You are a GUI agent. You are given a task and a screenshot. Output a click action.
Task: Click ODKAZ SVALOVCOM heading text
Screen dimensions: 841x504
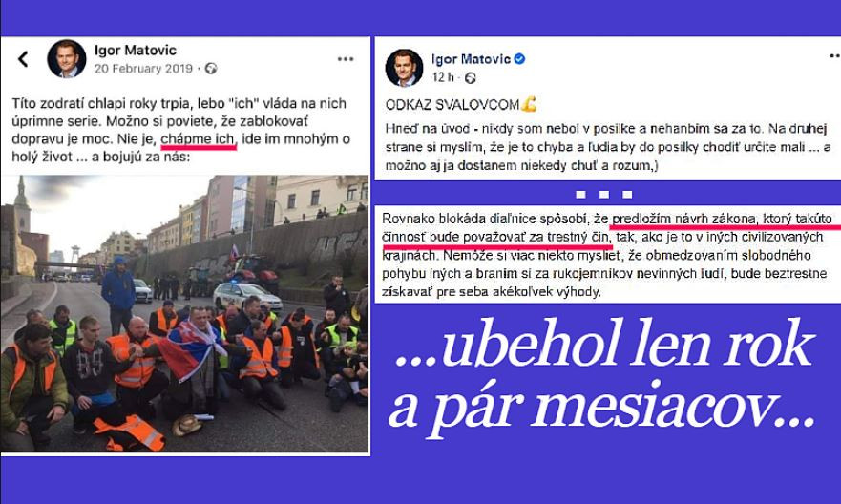[x=452, y=105]
